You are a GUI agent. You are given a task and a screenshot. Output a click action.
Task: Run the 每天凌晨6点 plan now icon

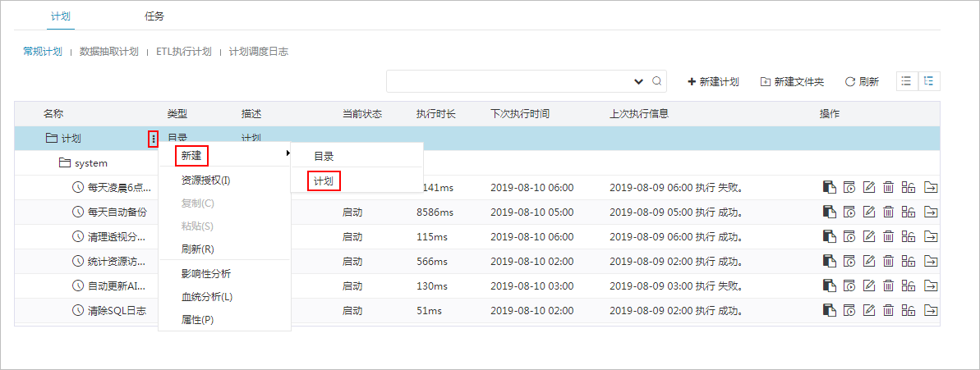(x=849, y=187)
